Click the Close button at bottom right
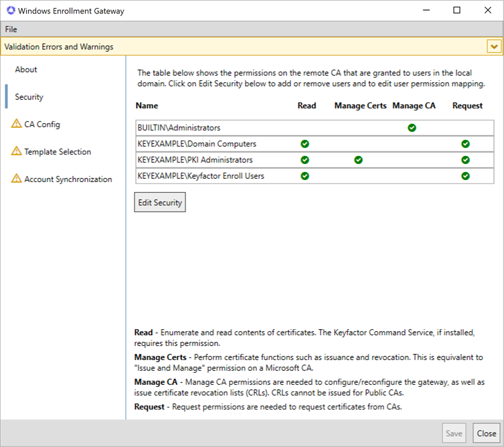 pyautogui.click(x=486, y=434)
